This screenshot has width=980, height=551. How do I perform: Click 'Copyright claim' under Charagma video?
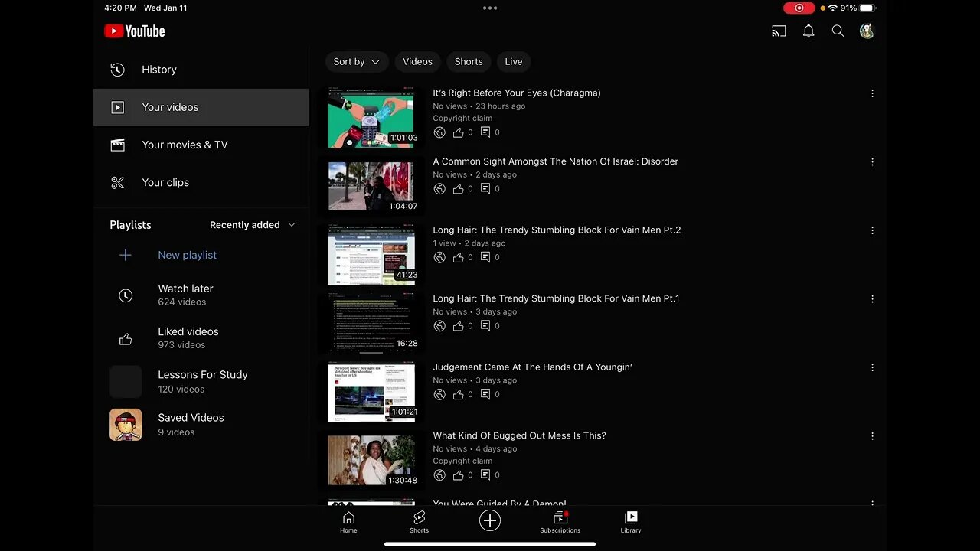[x=462, y=119]
